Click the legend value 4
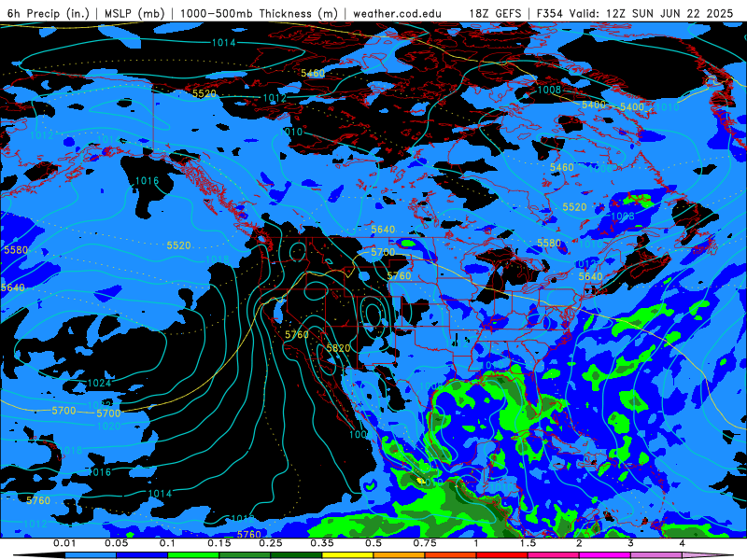Image resolution: width=747 pixels, height=560 pixels. coord(683,543)
